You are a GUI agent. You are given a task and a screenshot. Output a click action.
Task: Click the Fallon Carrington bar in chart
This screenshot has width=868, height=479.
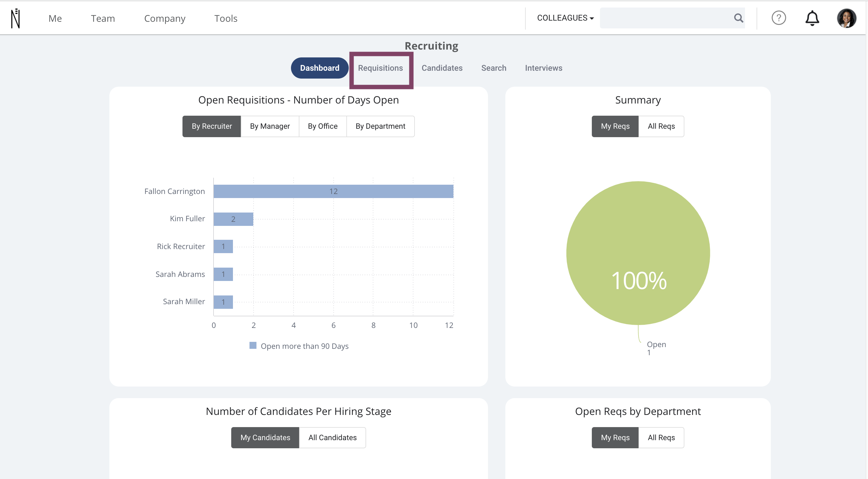pos(333,191)
